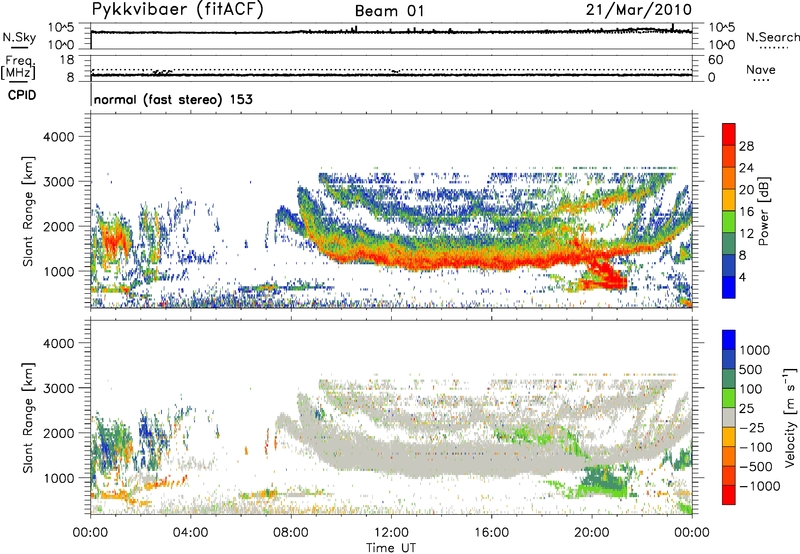Image resolution: width=800 pixels, height=554 pixels.
Task: Click the left '10^5' noise axis label
Action: 61,28
